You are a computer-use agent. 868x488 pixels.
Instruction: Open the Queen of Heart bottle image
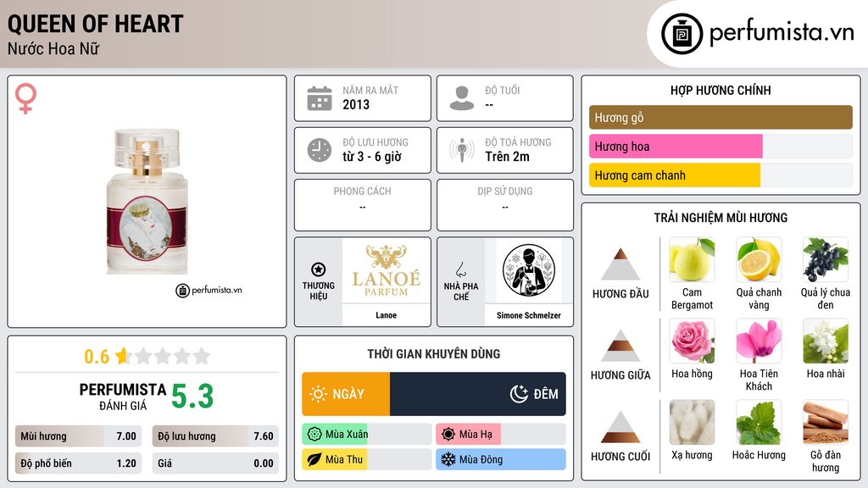coord(147,202)
